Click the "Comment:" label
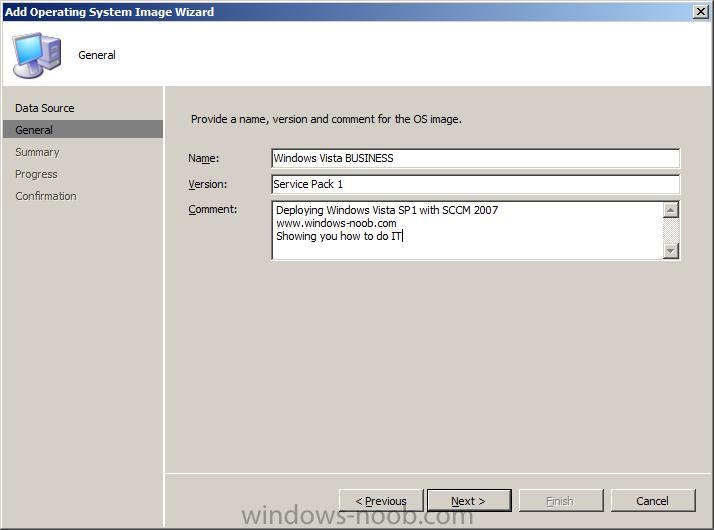The height and width of the screenshot is (530, 714). click(x=213, y=209)
